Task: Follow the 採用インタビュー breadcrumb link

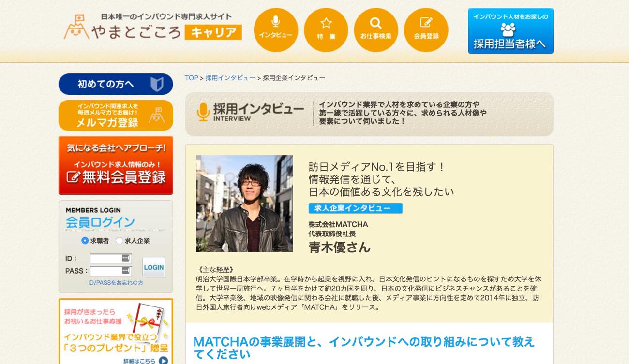Action: tap(230, 78)
